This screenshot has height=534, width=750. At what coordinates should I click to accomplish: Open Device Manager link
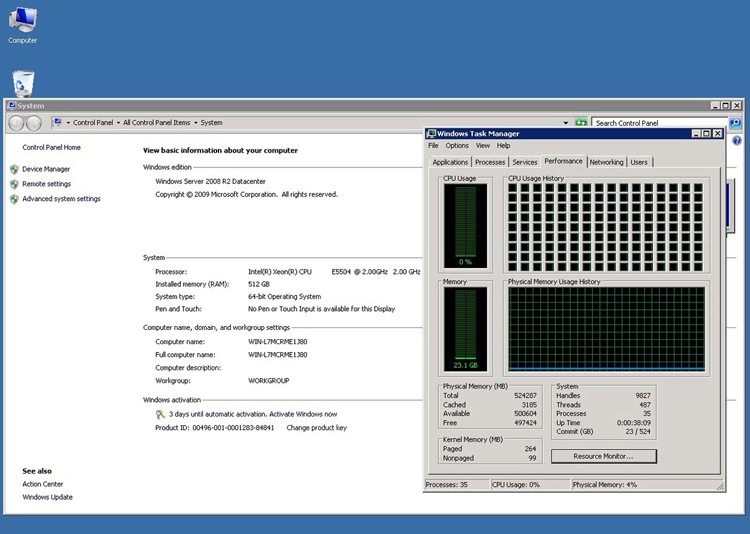click(46, 169)
